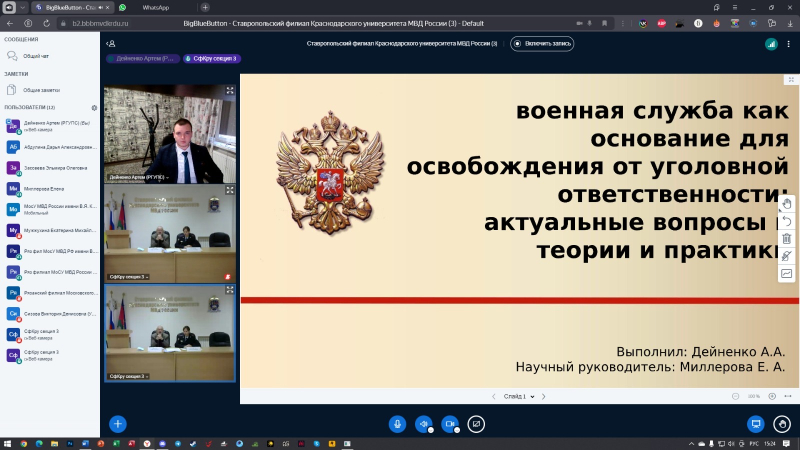
Task: Toggle webcam sharing with camera button
Action: click(450, 424)
